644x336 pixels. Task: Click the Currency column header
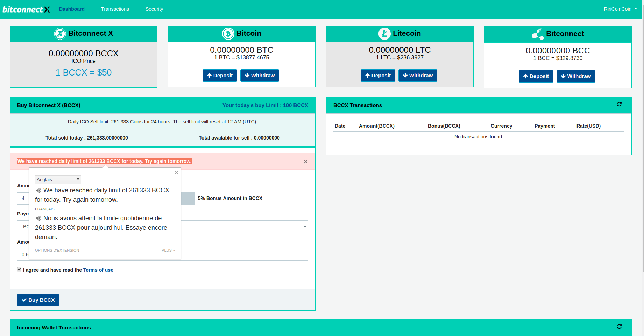click(501, 126)
